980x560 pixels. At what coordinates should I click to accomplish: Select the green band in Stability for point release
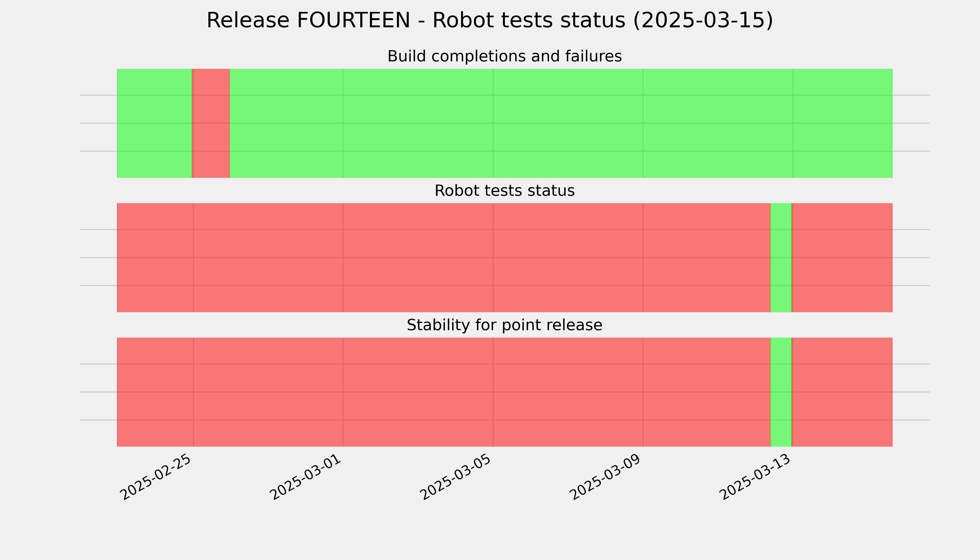(x=781, y=392)
